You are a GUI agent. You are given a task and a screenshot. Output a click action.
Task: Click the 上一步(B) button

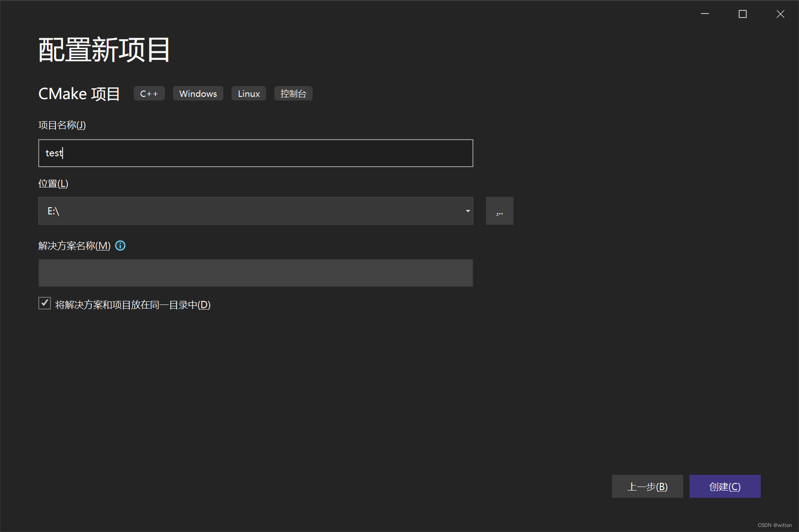pyautogui.click(x=647, y=487)
